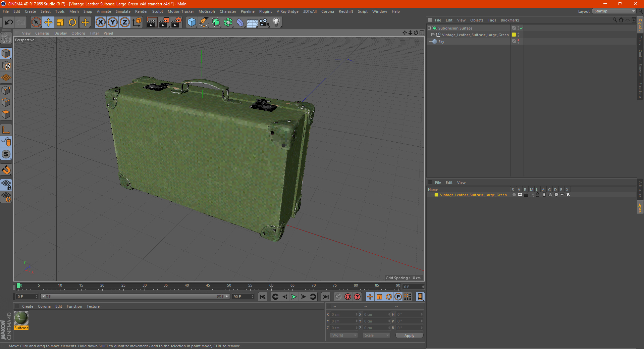Click Make Editable icon in left palette

(x=6, y=38)
